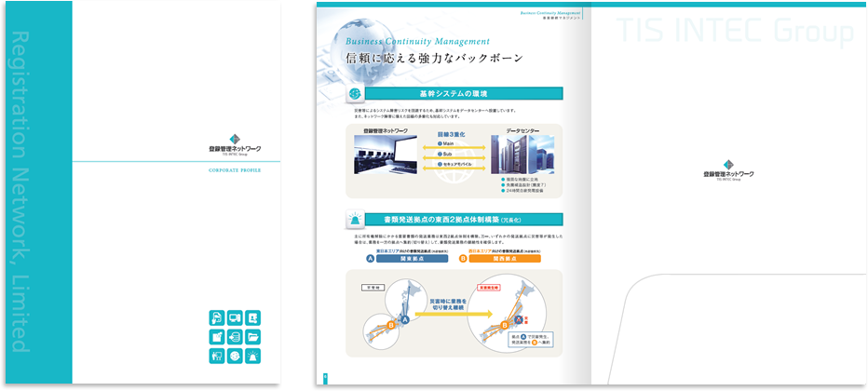
Task: Click the package box icon on the cover
Action: point(217,337)
